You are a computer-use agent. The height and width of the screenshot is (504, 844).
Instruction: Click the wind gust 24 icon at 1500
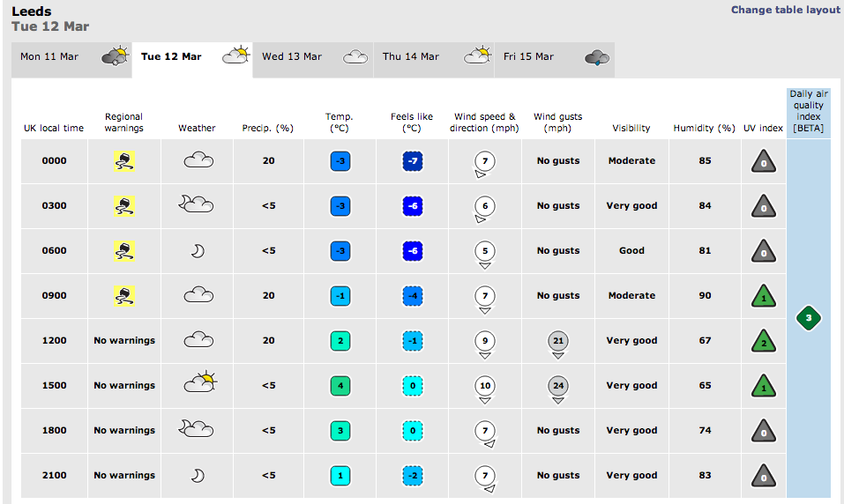558,389
